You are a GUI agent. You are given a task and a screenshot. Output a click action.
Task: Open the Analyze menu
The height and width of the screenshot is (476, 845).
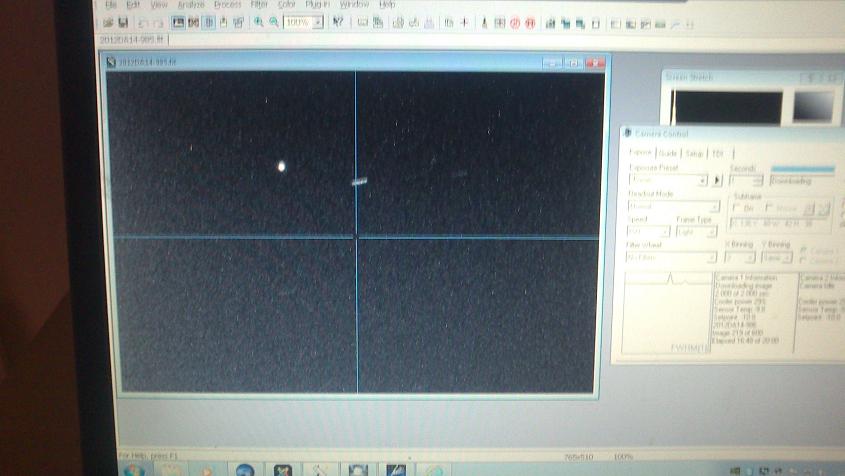(x=190, y=5)
